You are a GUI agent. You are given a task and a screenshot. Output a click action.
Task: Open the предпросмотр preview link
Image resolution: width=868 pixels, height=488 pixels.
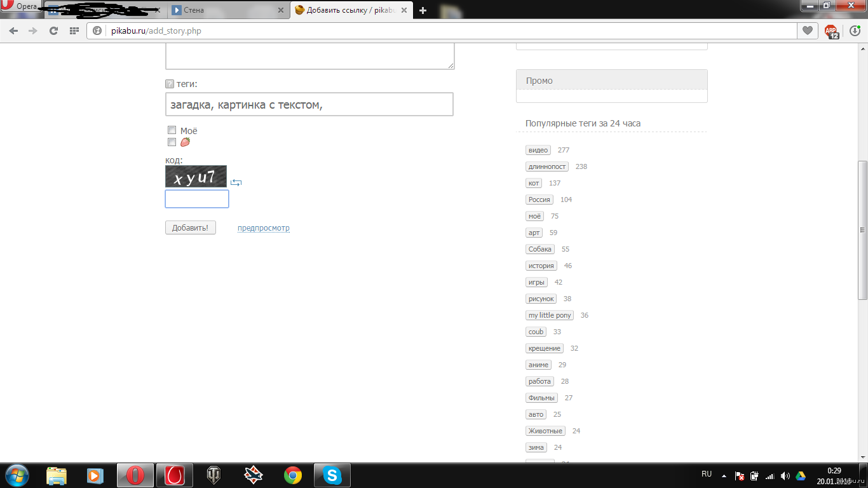[x=263, y=228]
